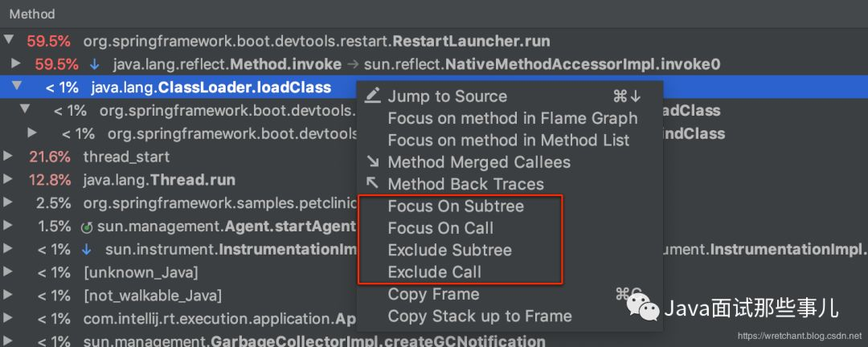Click the green recursion icon beside Agent.startAgent
The height and width of the screenshot is (347, 868).
click(86, 227)
